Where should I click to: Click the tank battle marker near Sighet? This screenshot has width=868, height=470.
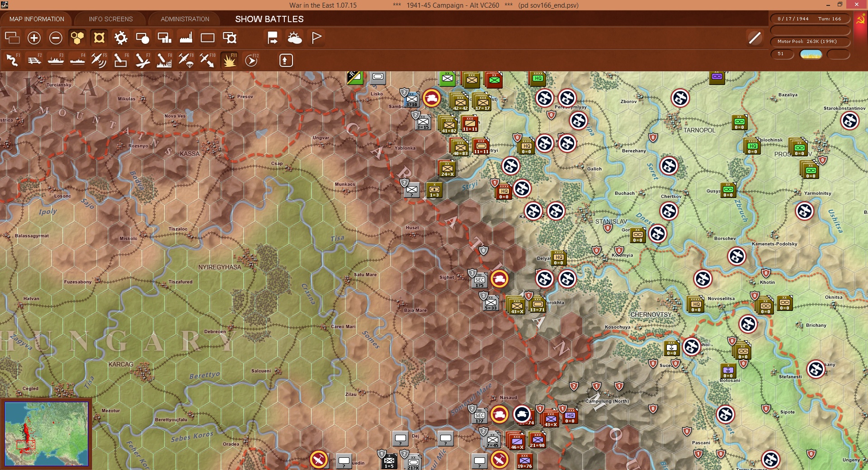(499, 279)
